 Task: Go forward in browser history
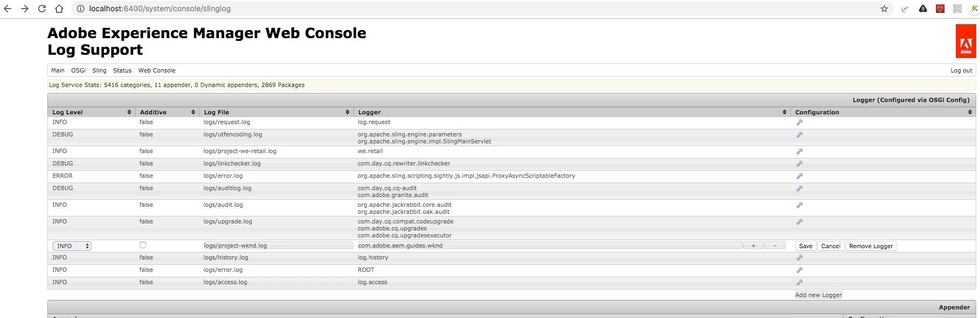click(25, 9)
